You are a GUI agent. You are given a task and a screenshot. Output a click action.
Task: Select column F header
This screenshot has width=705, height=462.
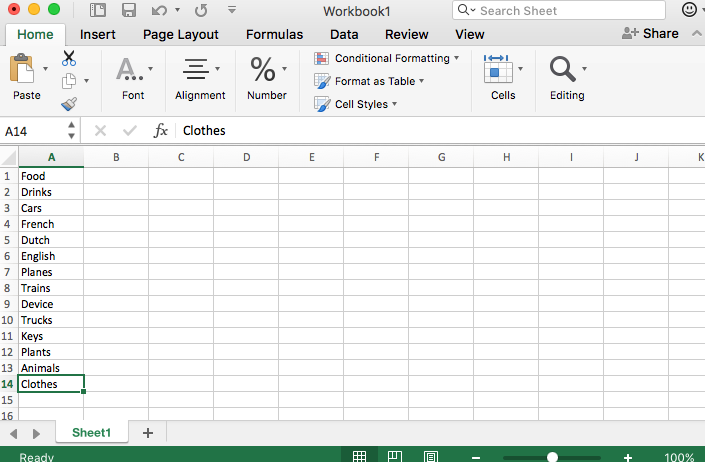tap(376, 157)
